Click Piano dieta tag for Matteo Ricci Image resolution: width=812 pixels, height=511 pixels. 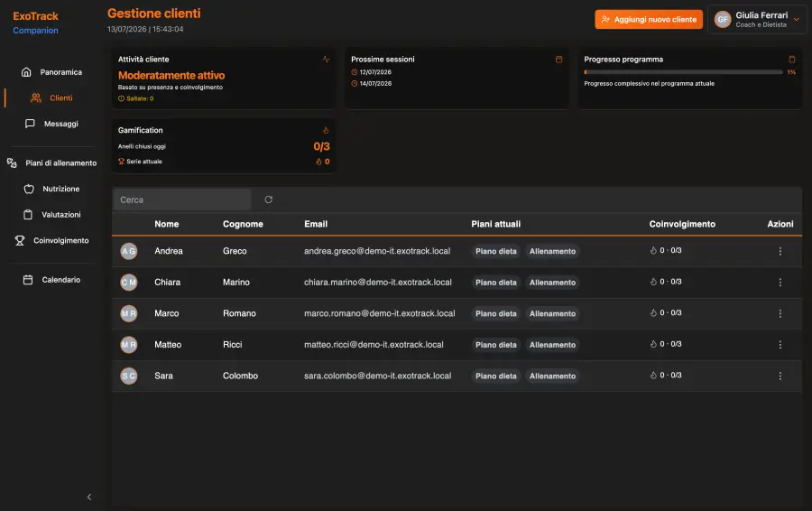pyautogui.click(x=496, y=345)
